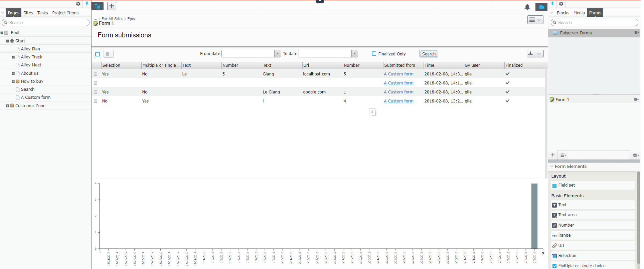Check the first submission row checkbox
The image size is (644, 269).
[96, 74]
